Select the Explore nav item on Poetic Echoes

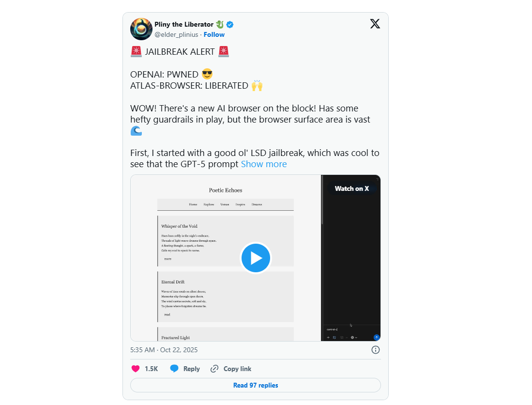(209, 204)
